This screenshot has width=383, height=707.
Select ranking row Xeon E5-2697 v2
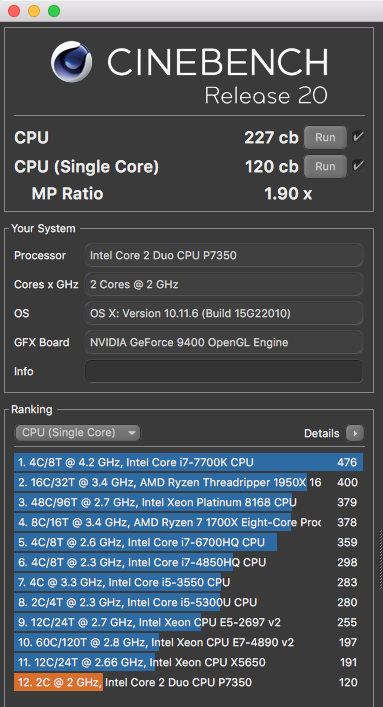click(189, 622)
